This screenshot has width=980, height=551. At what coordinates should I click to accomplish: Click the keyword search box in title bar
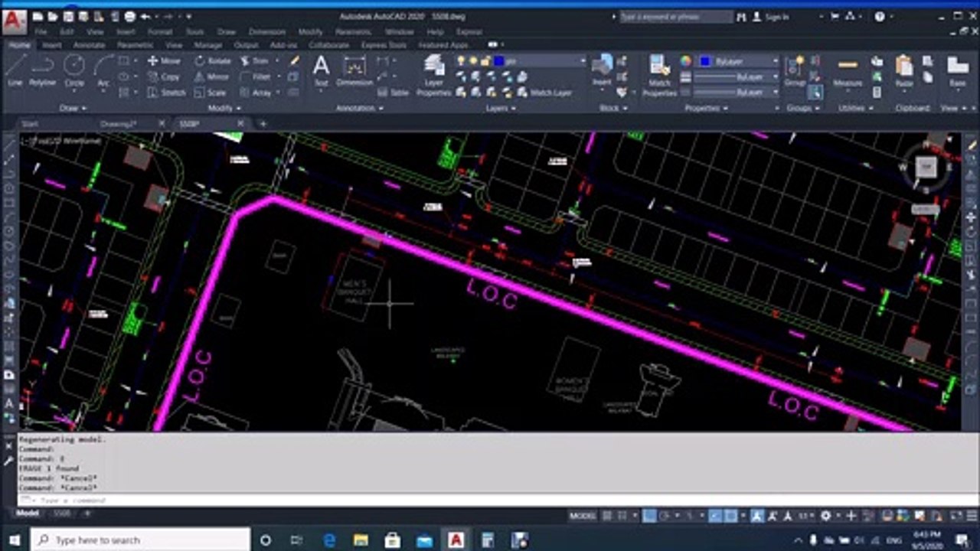tap(675, 16)
